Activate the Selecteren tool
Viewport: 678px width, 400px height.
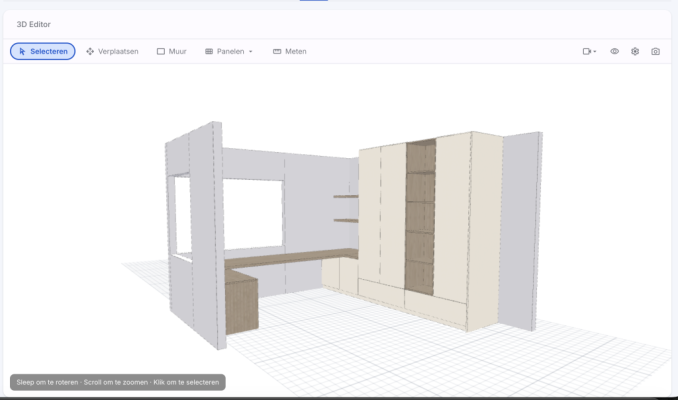pos(43,51)
